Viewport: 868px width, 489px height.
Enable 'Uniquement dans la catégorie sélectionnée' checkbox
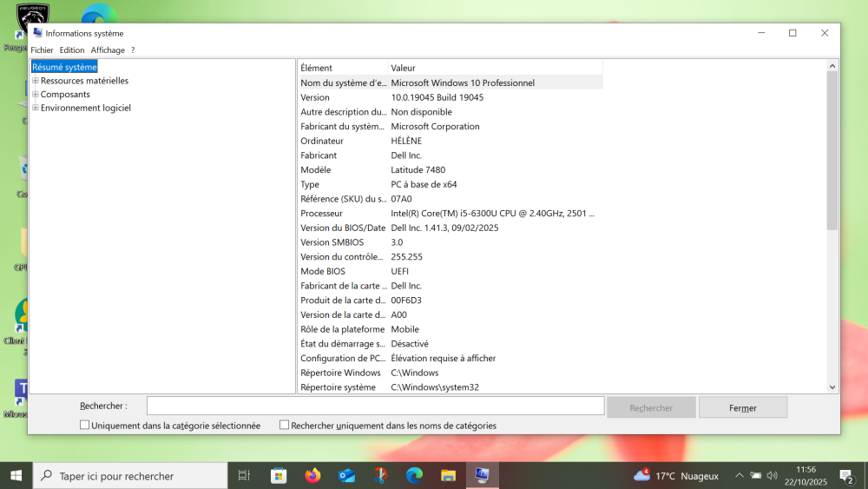pos(85,426)
